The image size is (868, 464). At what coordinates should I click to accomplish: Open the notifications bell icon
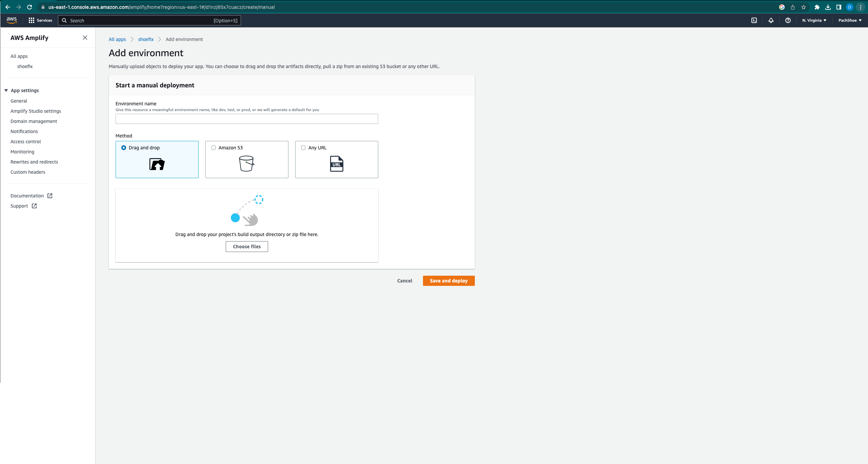click(771, 20)
